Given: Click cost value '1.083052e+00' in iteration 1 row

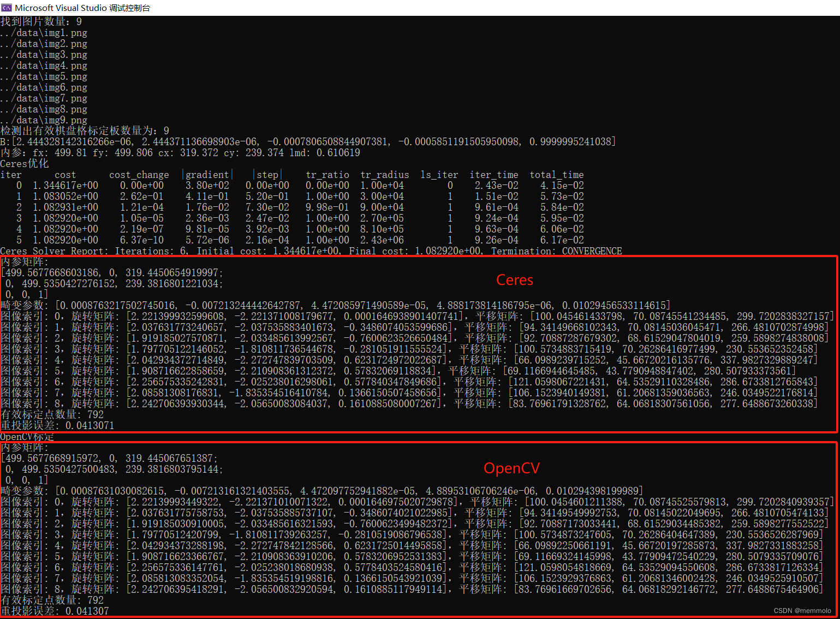Looking at the screenshot, I should click(65, 196).
